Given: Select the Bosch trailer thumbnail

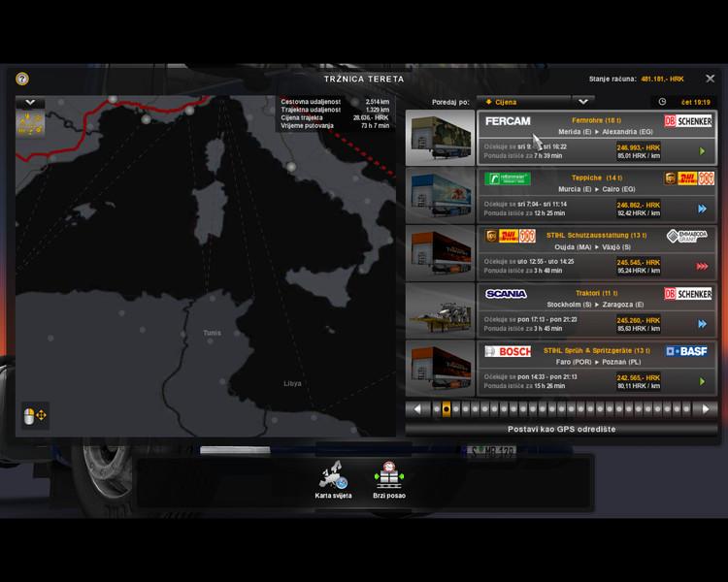Looking at the screenshot, I should (440, 368).
